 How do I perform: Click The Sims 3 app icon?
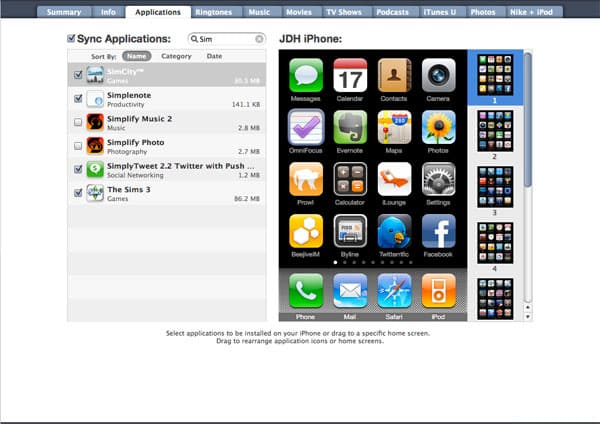95,193
